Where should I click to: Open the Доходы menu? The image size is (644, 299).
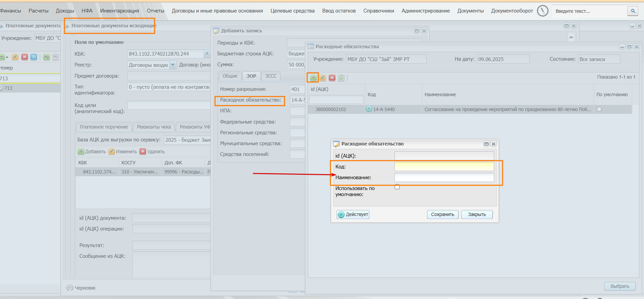click(x=65, y=11)
